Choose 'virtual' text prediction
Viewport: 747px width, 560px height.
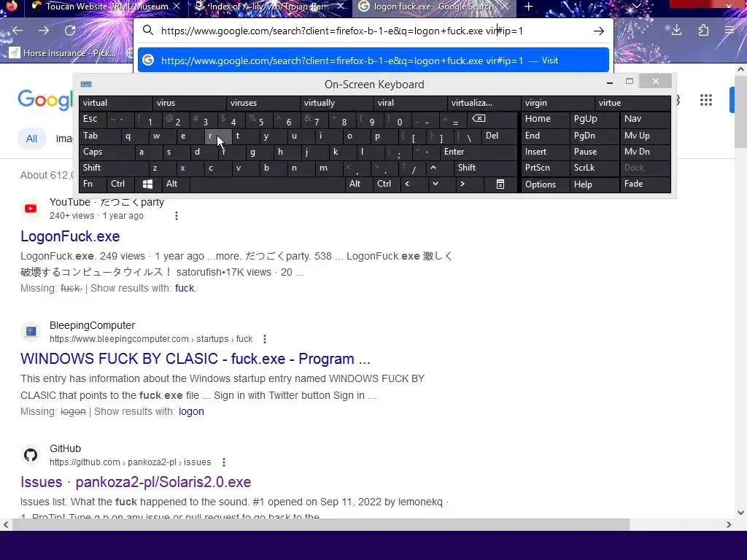(116, 103)
